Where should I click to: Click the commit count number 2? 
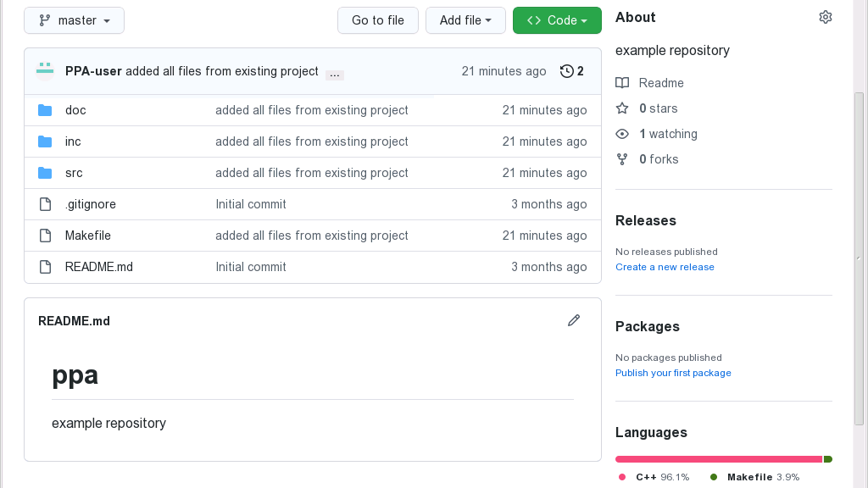pos(580,71)
